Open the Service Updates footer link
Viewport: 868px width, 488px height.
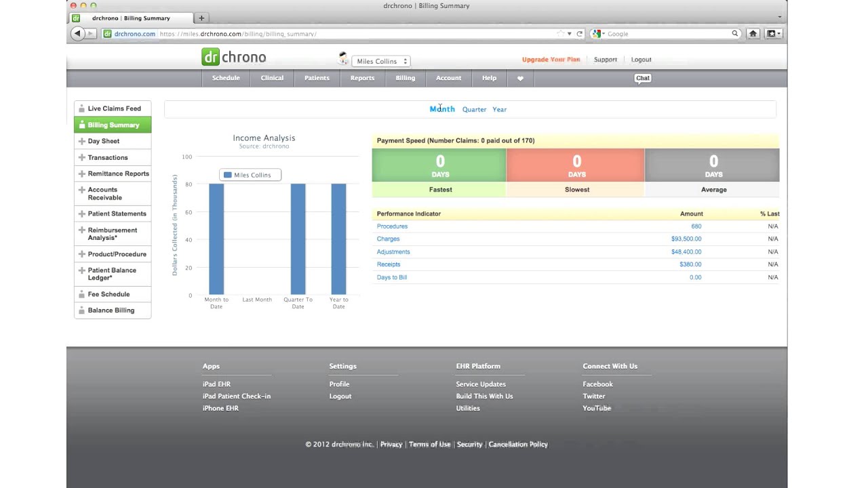coord(481,384)
